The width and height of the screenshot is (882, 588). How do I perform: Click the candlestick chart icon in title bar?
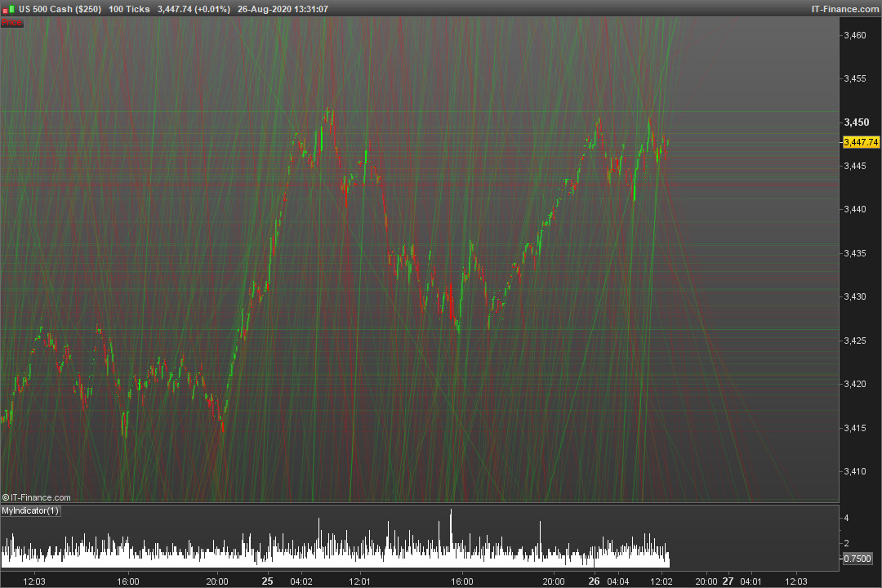point(8,10)
